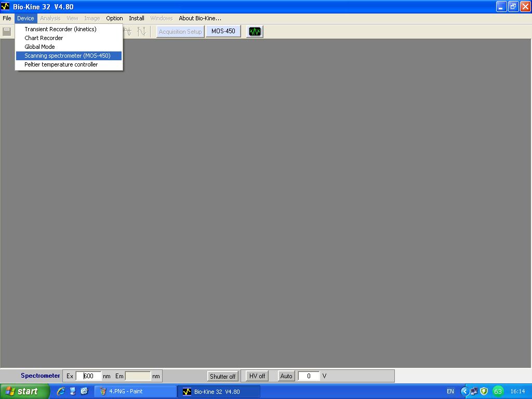Open the Option menu
The width and height of the screenshot is (532, 399).
(114, 18)
